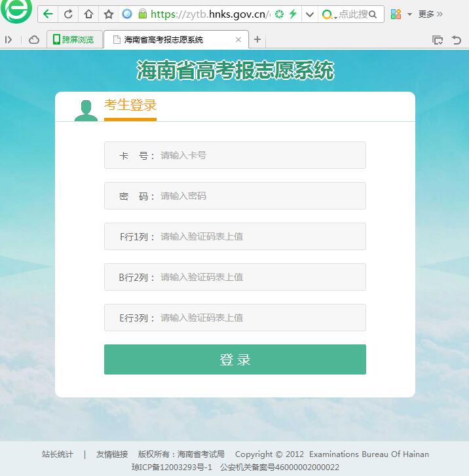
Task: Click 公安机关备案号4600002000022 text
Action: (280, 467)
